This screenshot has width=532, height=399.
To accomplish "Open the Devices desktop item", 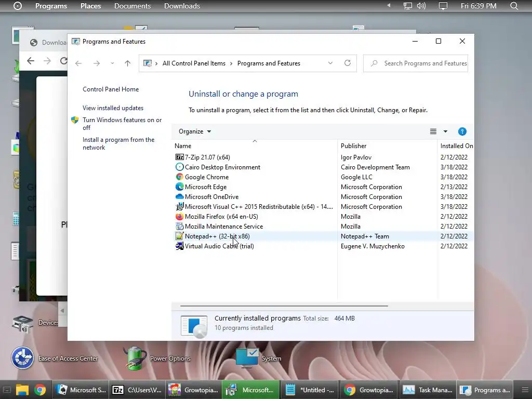I will [x=35, y=323].
